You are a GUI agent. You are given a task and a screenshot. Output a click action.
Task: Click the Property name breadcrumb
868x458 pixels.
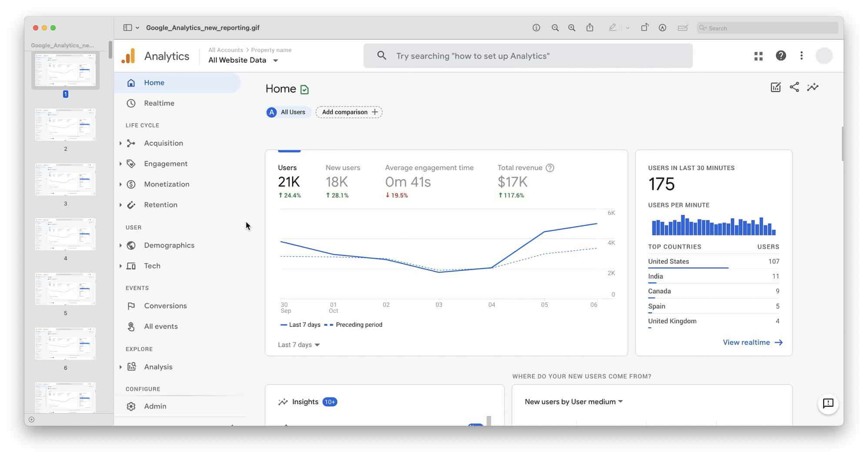(x=271, y=50)
